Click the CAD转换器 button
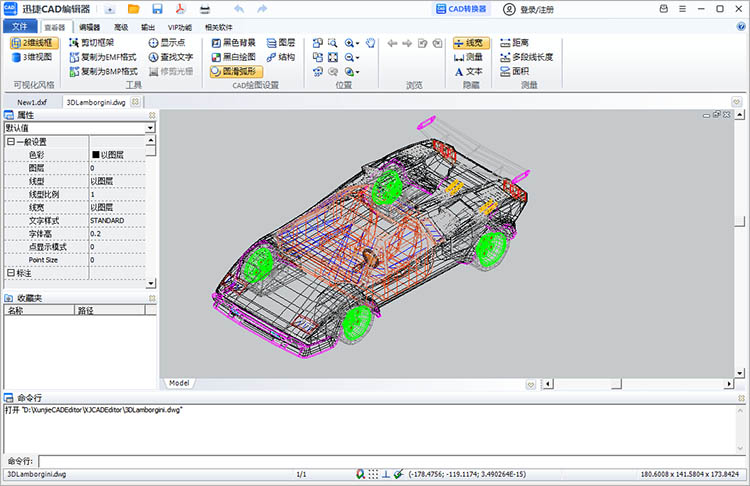 point(462,9)
